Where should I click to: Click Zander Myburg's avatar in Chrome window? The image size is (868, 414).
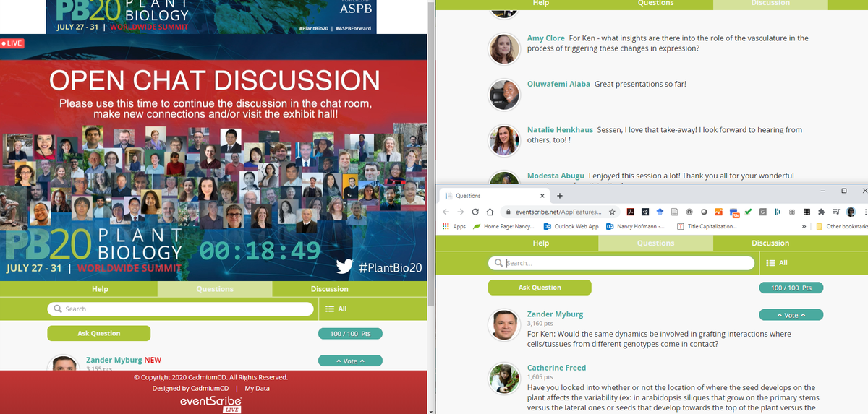[503, 324]
